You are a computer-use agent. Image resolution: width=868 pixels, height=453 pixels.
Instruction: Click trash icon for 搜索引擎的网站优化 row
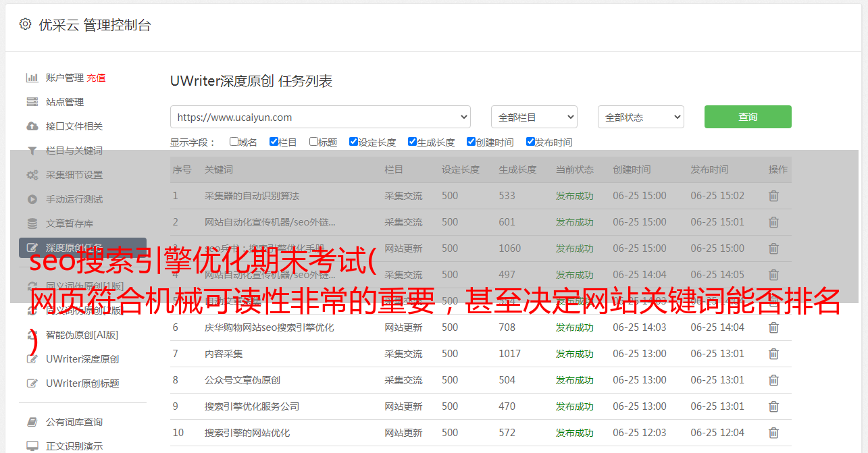(x=773, y=433)
